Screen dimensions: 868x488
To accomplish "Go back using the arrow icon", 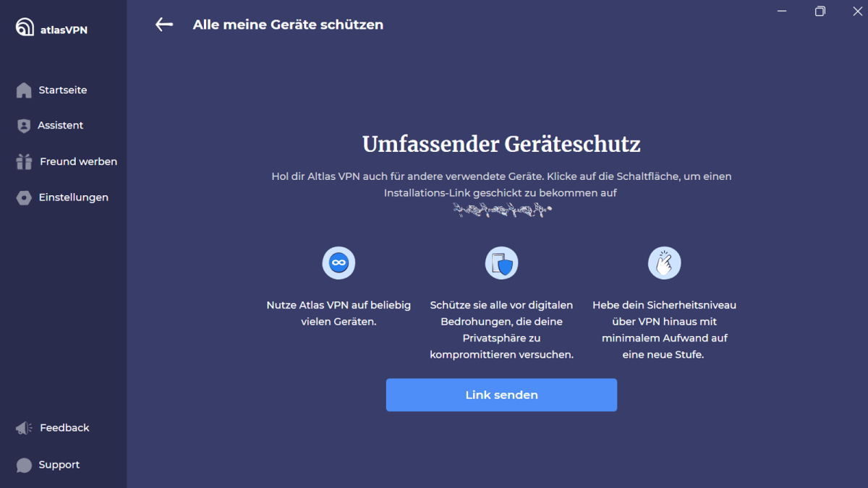I will coord(164,25).
